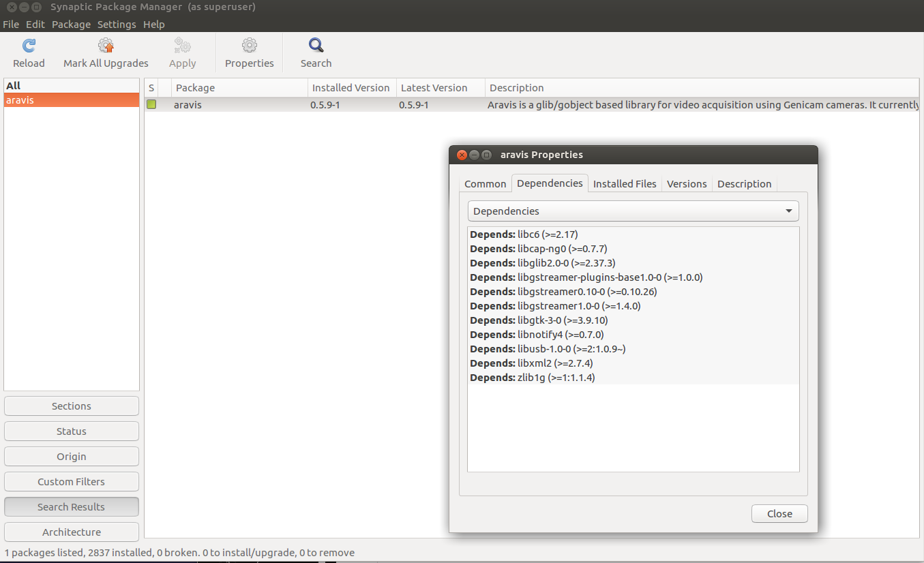Click the aravis Latest Version cell

point(414,105)
